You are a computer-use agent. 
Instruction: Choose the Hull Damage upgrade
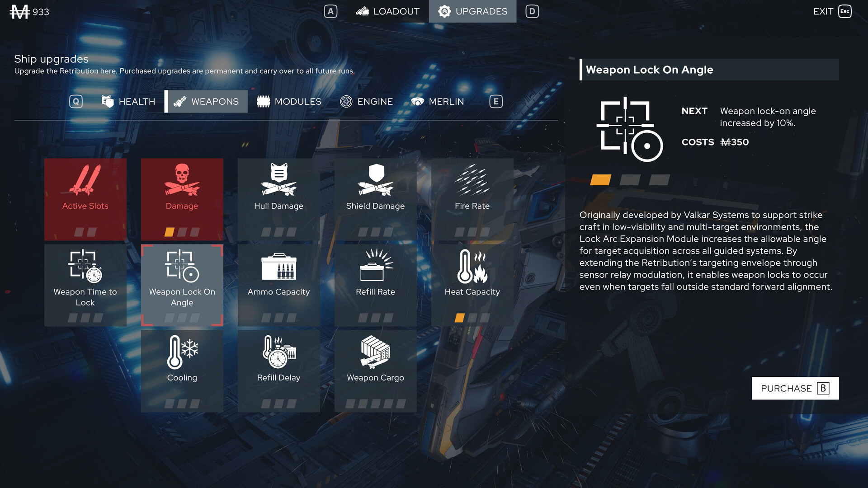[x=278, y=199]
